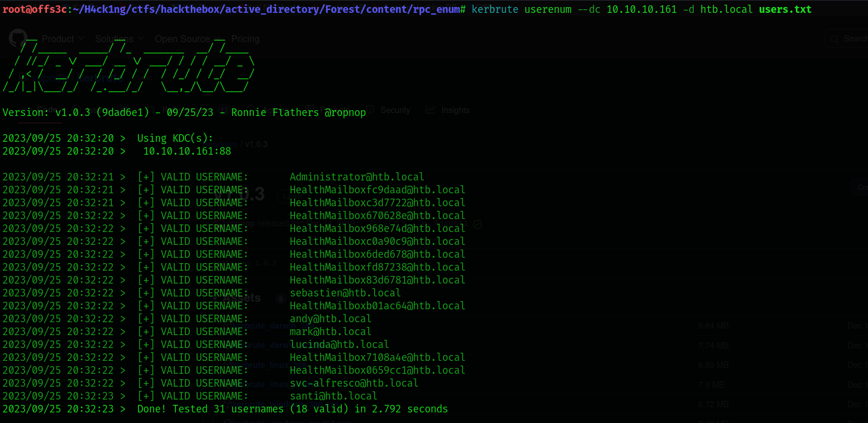Click sebastien@htb.local username line
The height and width of the screenshot is (423, 868).
[x=345, y=293]
